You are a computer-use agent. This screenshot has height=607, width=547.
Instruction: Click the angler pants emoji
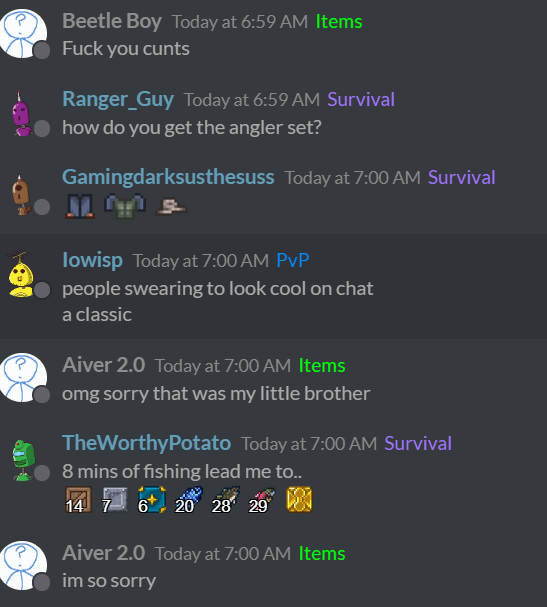tap(79, 206)
